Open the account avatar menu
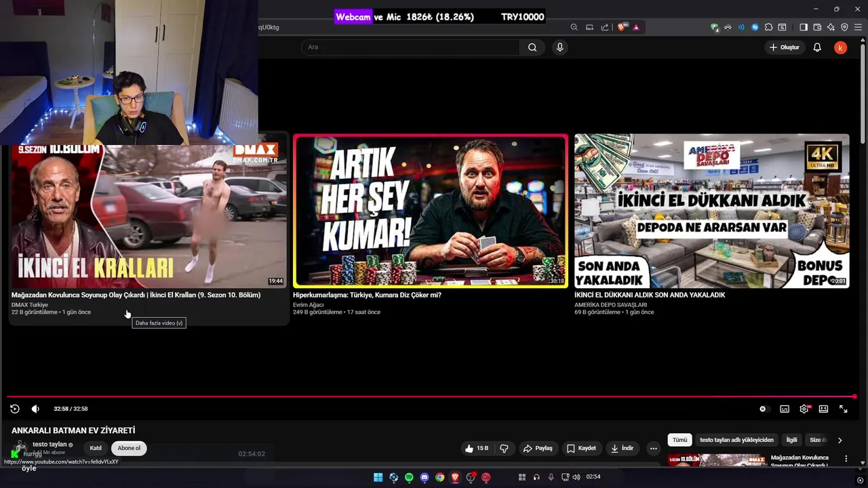Screen dimensions: 868x488 click(840, 47)
